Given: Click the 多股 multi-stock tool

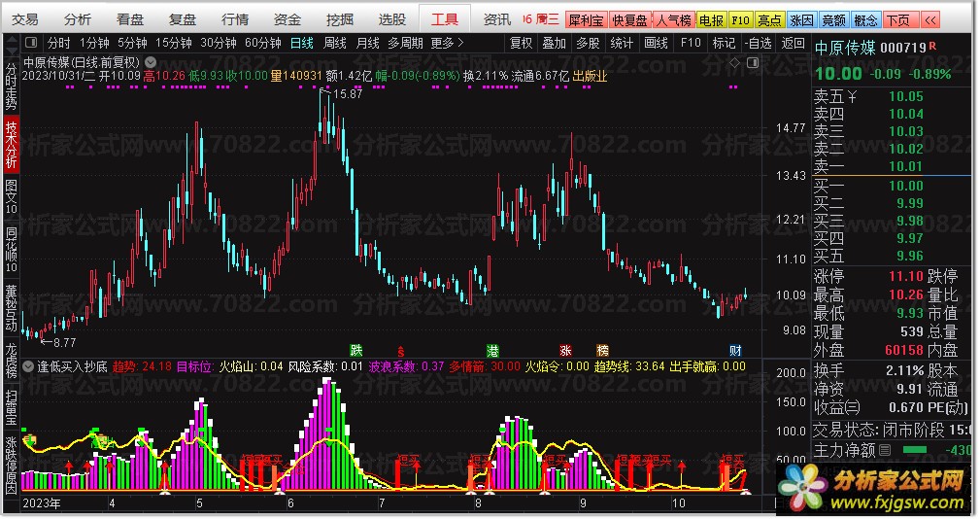Looking at the screenshot, I should 588,43.
